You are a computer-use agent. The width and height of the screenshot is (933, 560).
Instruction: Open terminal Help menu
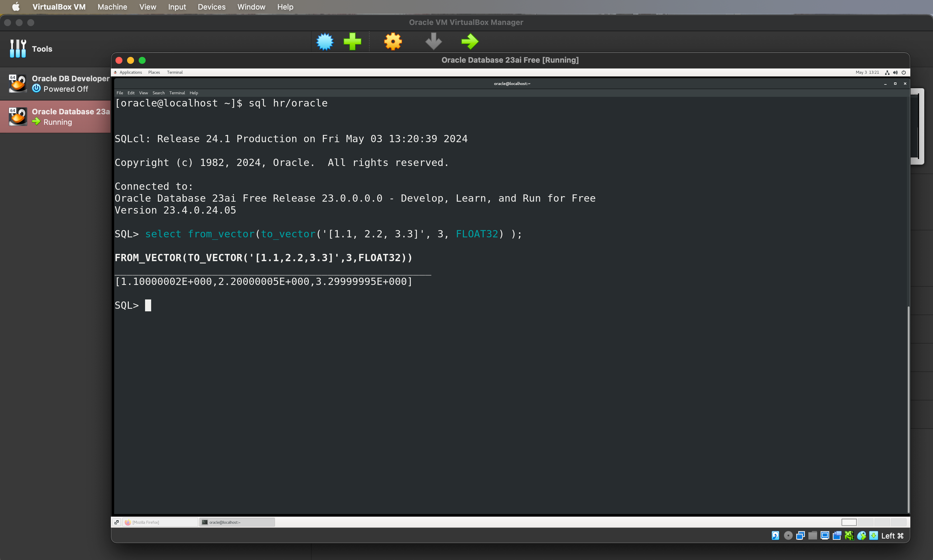(x=194, y=93)
